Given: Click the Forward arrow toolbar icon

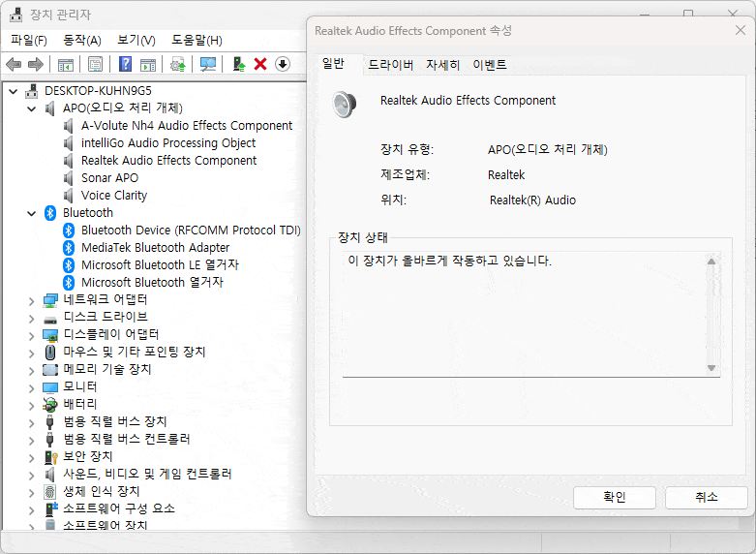Looking at the screenshot, I should coord(36,64).
